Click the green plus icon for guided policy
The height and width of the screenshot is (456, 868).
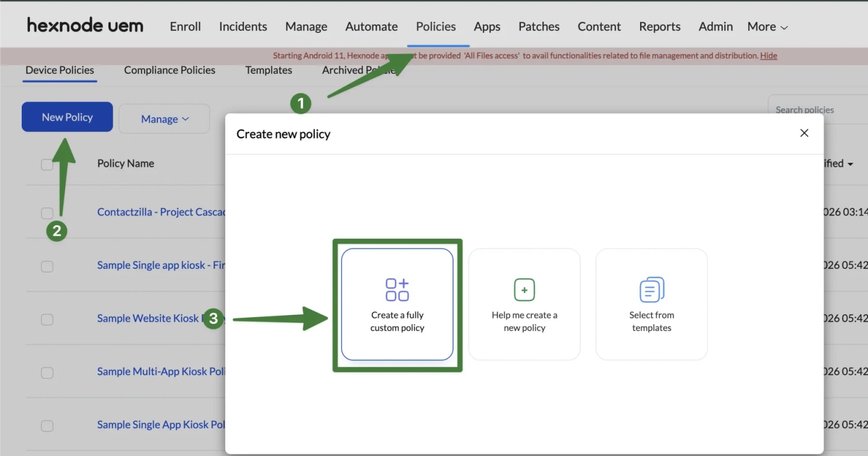point(524,290)
